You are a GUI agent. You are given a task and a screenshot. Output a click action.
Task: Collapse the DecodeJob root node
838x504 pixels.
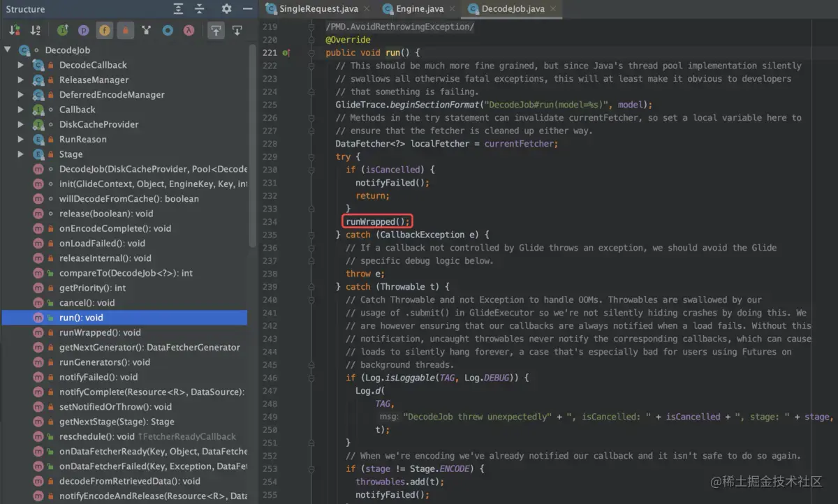coord(8,50)
